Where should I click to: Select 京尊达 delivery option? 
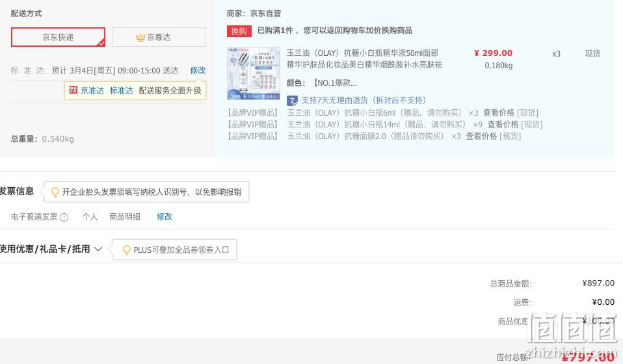[x=159, y=37]
